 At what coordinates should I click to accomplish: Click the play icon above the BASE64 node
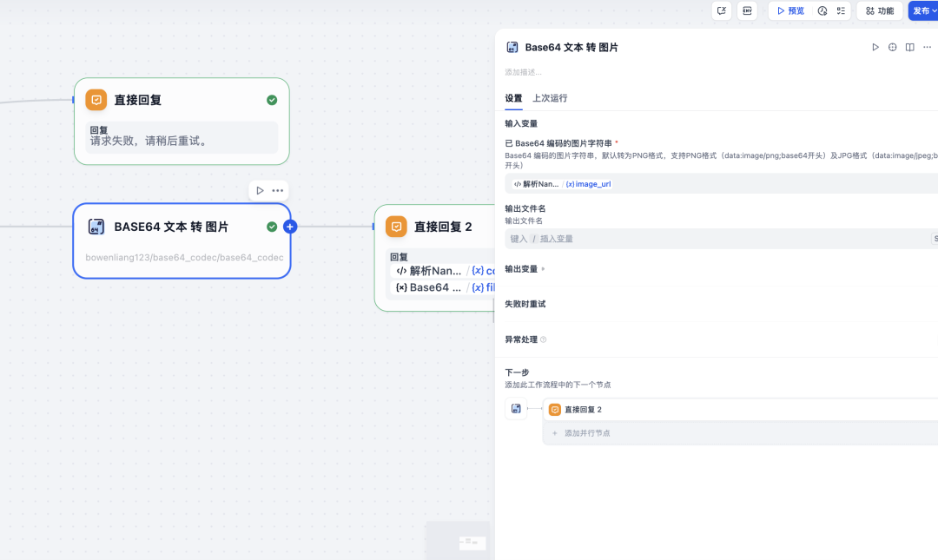pyautogui.click(x=261, y=190)
